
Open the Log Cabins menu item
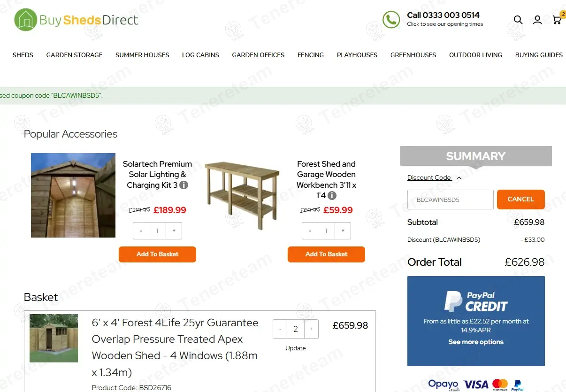coord(200,55)
